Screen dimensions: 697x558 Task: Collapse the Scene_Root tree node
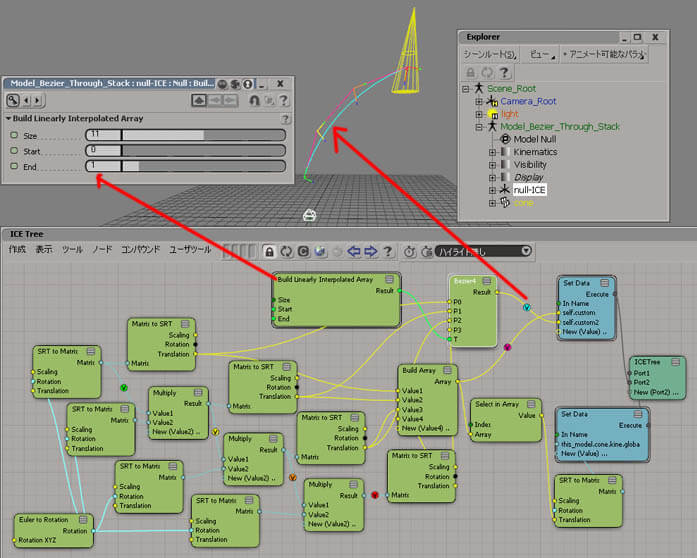(466, 89)
